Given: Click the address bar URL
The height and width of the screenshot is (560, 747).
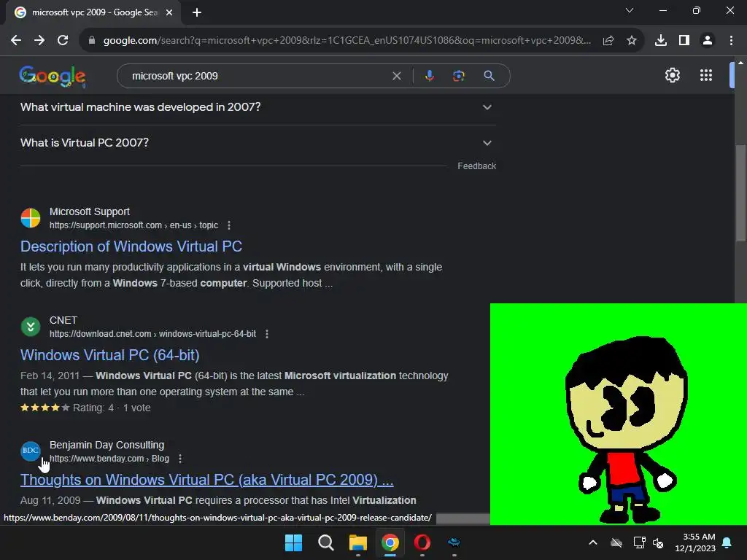Looking at the screenshot, I should pyautogui.click(x=347, y=41).
